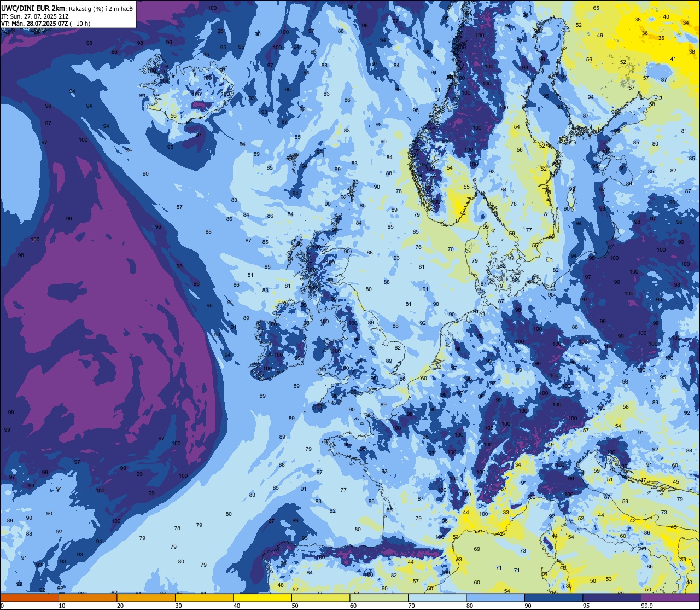Click the "40" tick label under color bar
700x610 pixels.
237,606
